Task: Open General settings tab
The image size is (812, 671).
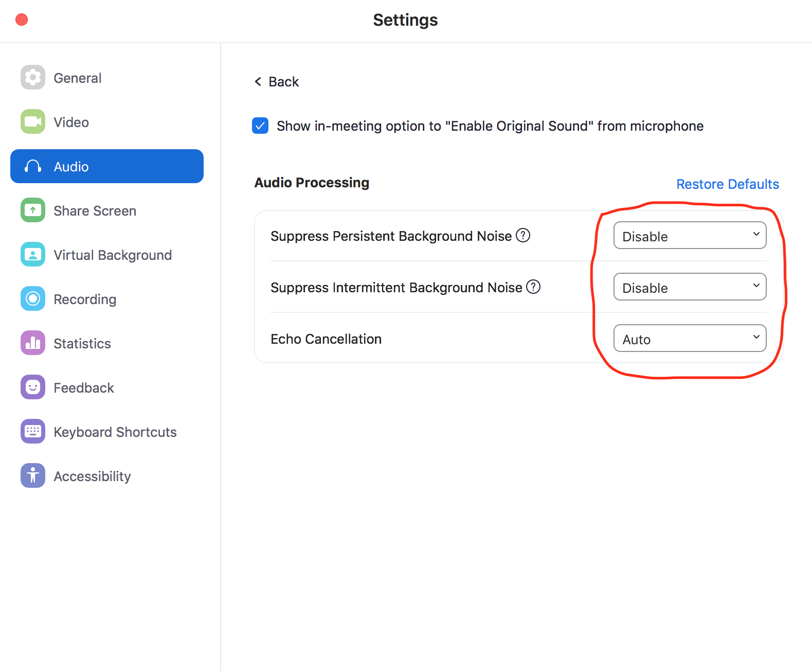Action: (x=107, y=78)
